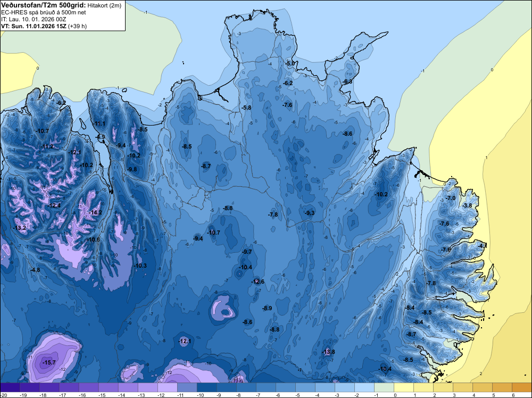This screenshot has height=398, width=532.
Task: Click the -10.3 temperature value
Action: [x=140, y=266]
